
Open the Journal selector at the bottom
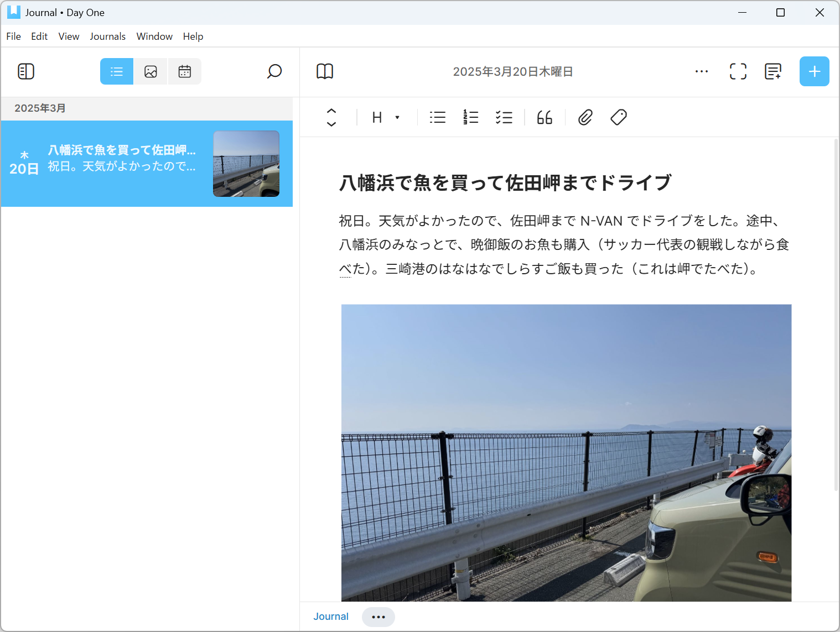click(x=330, y=616)
